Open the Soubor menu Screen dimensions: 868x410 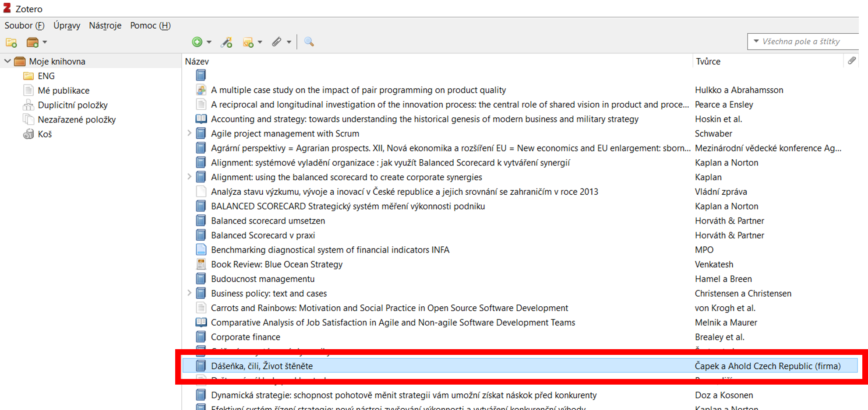[25, 25]
